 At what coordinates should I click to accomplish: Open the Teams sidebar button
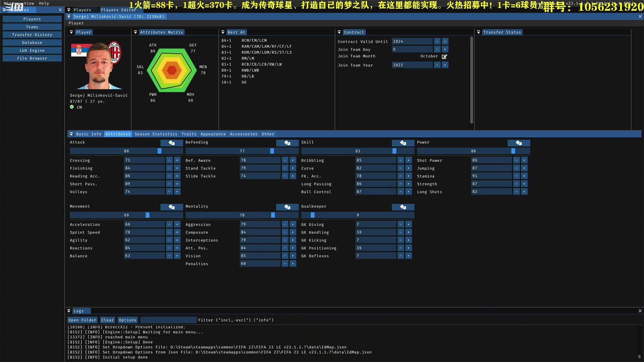pyautogui.click(x=32, y=27)
